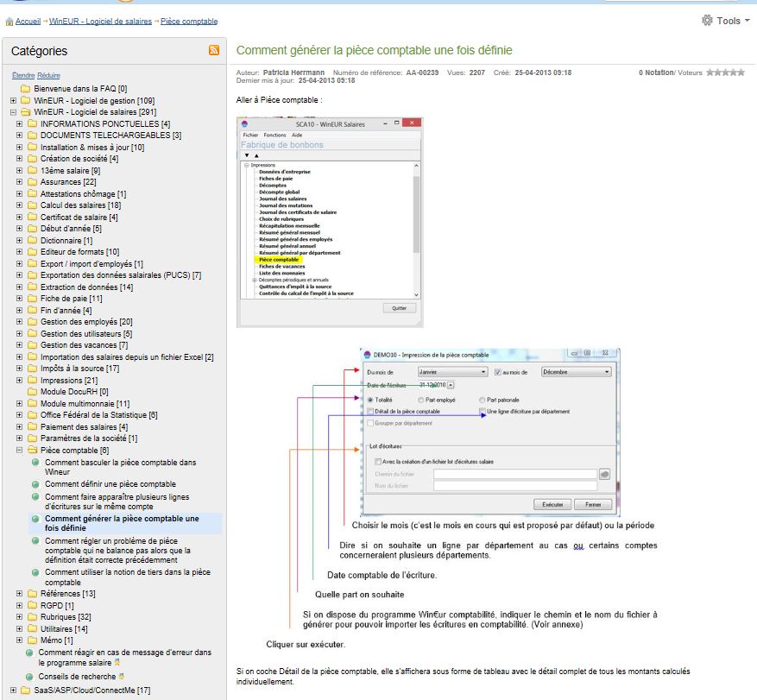Image resolution: width=757 pixels, height=700 pixels.
Task: Click the home icon before Accueil
Action: (9, 22)
